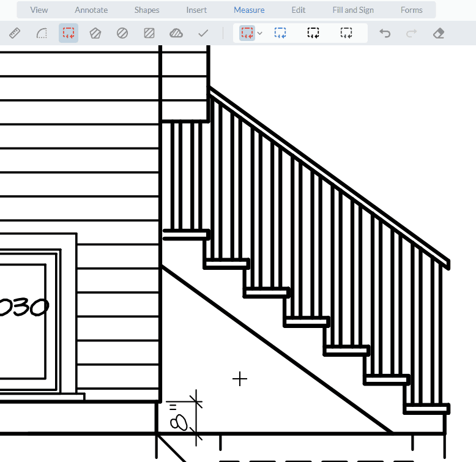This screenshot has width=476, height=462.
Task: Expand the red preset style dropdown arrow
Action: click(260, 33)
